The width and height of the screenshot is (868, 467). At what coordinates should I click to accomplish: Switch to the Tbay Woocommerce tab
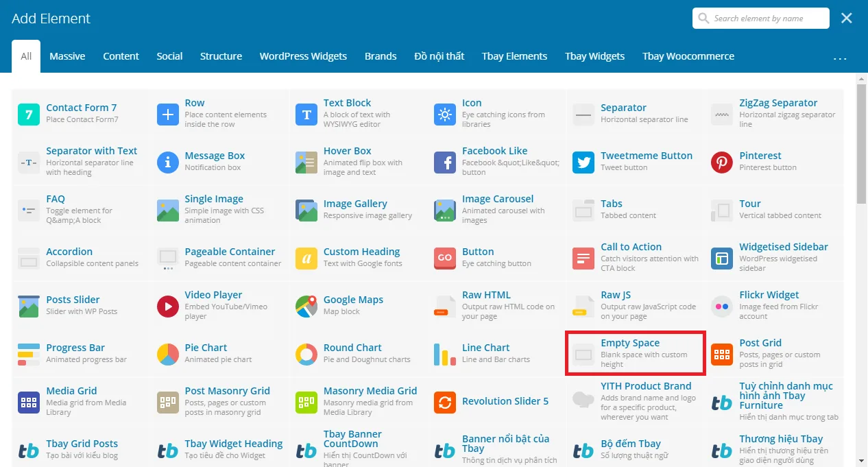(x=688, y=56)
